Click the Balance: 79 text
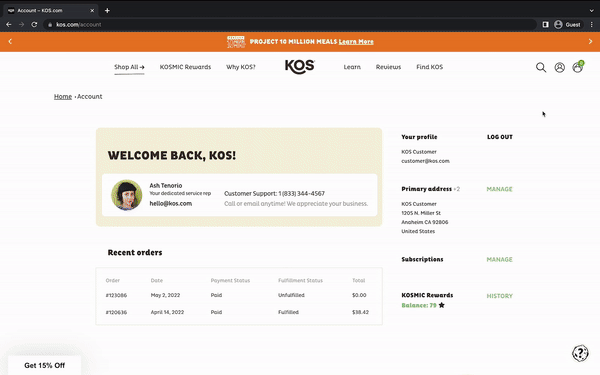Viewport: 600px width, 375px height. tap(419, 305)
